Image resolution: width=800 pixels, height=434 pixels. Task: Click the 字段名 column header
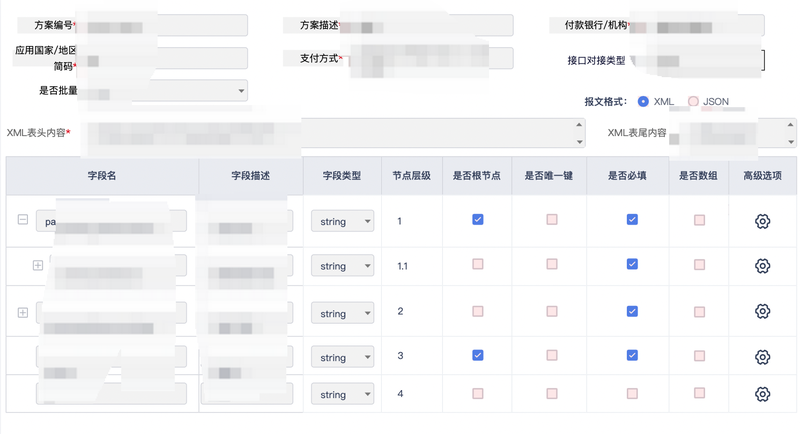click(102, 176)
